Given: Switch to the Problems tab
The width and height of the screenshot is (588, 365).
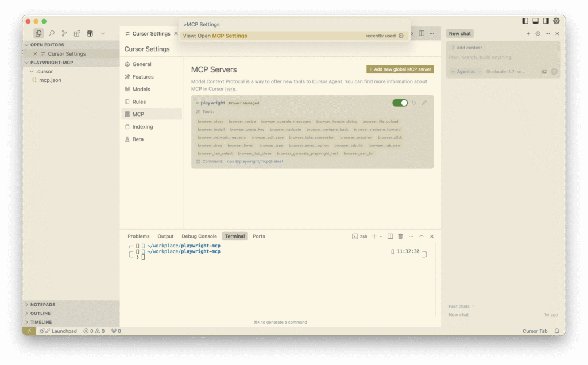Looking at the screenshot, I should coord(138,236).
